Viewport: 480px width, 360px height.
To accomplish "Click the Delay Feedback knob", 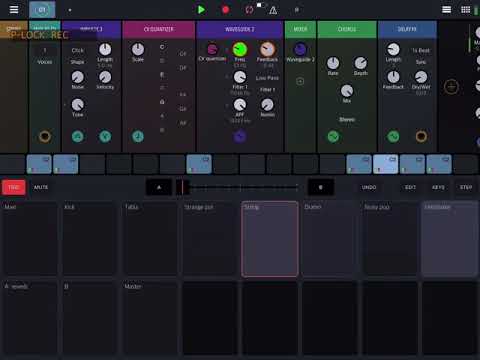I will [x=393, y=77].
